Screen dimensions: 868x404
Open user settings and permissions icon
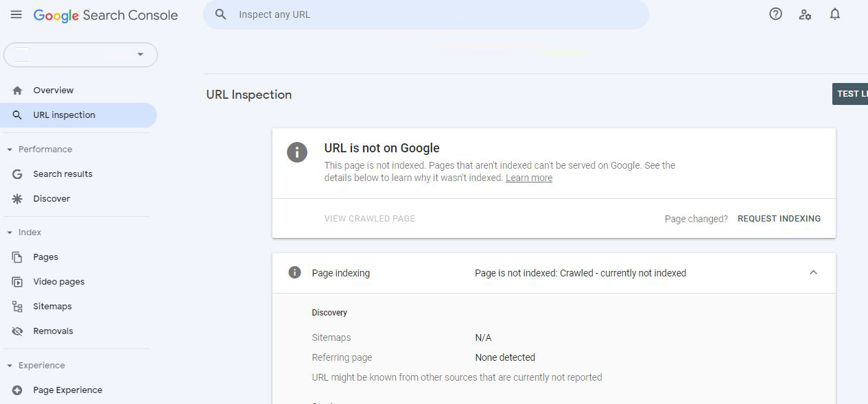[805, 14]
